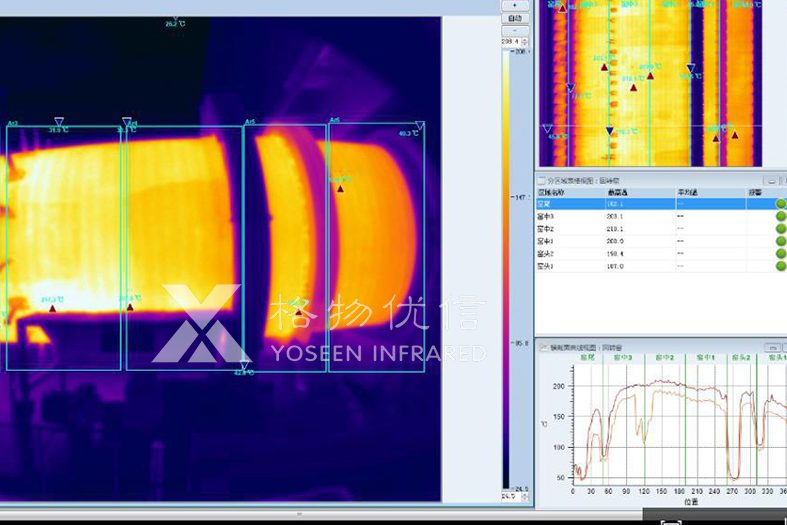Click the 平均温 column header
787x525 pixels.
(686, 192)
